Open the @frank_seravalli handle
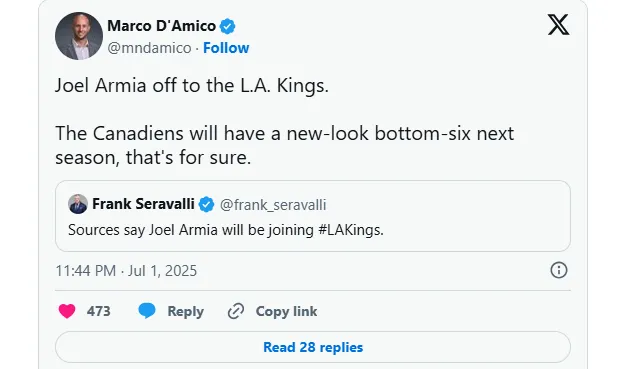 (x=273, y=205)
